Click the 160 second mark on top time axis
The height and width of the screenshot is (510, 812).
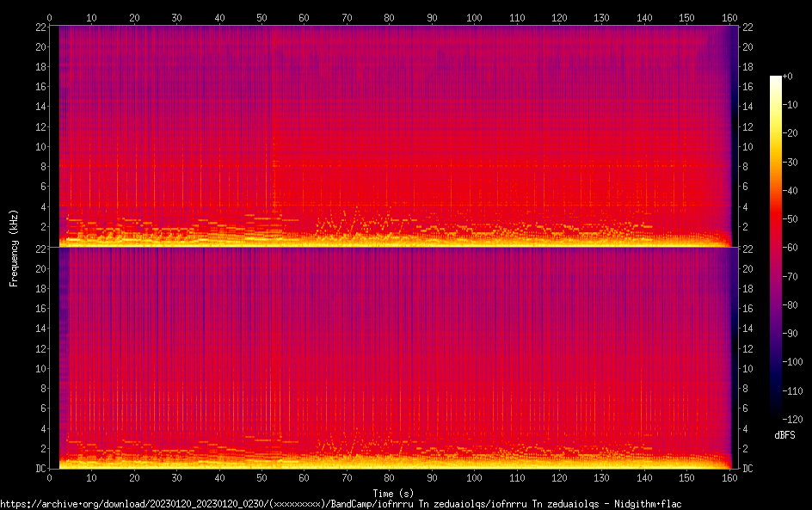[729, 17]
